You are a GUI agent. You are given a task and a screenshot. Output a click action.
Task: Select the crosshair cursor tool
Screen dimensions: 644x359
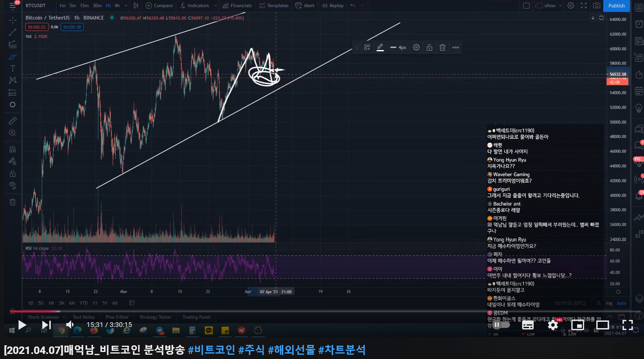point(13,20)
